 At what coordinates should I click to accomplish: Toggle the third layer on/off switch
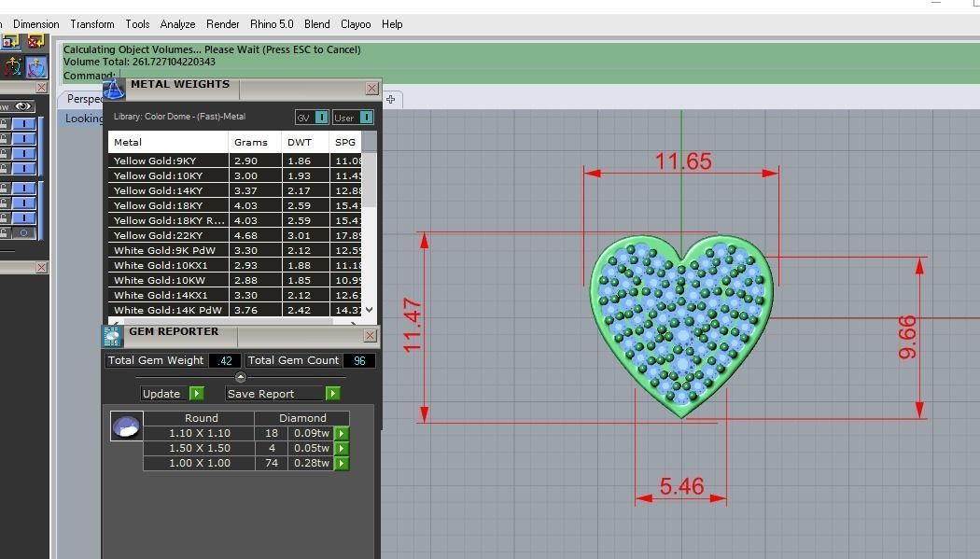23,154
